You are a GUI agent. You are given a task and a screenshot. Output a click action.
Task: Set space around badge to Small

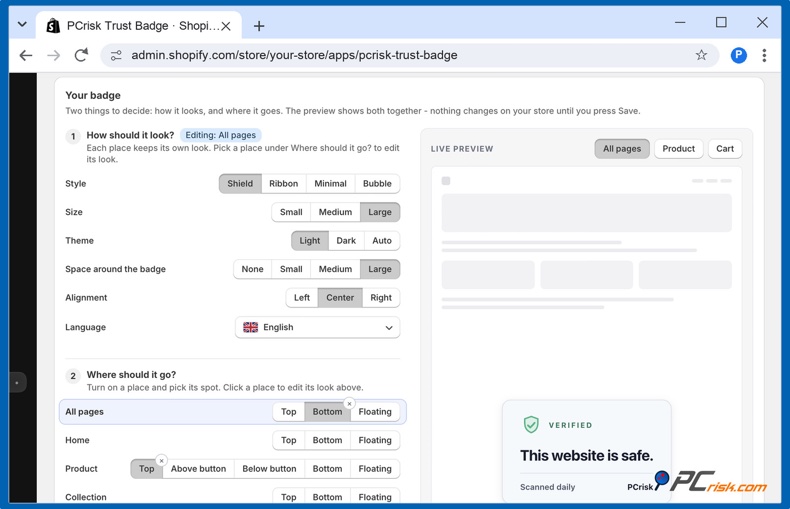tap(291, 269)
